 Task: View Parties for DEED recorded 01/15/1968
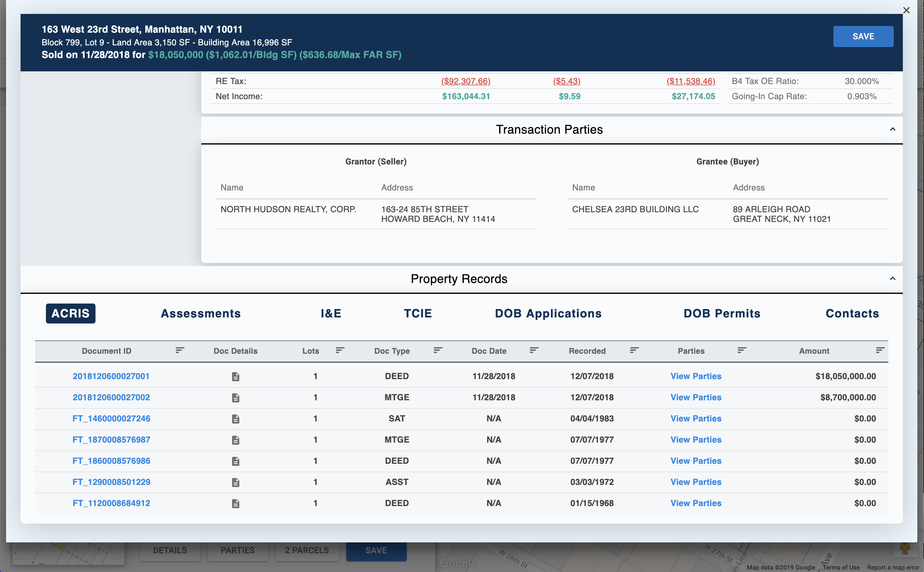[x=696, y=503]
